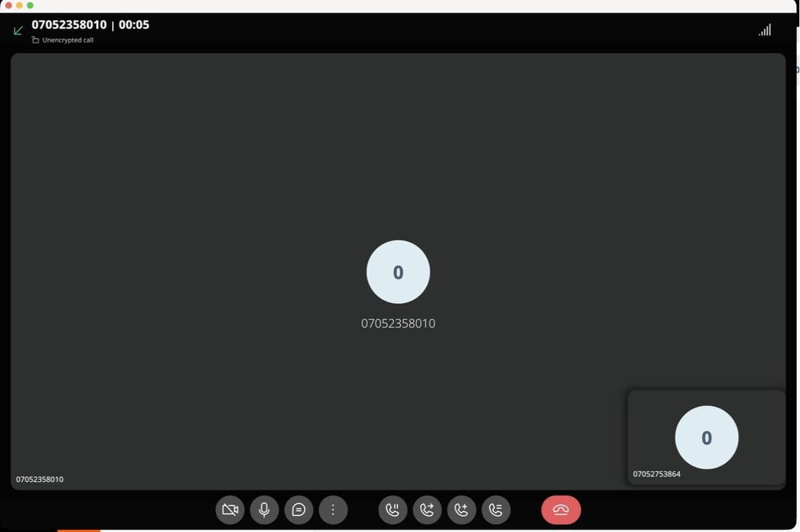Open the three-dot more options menu
Screen dimensions: 800x532
333,510
